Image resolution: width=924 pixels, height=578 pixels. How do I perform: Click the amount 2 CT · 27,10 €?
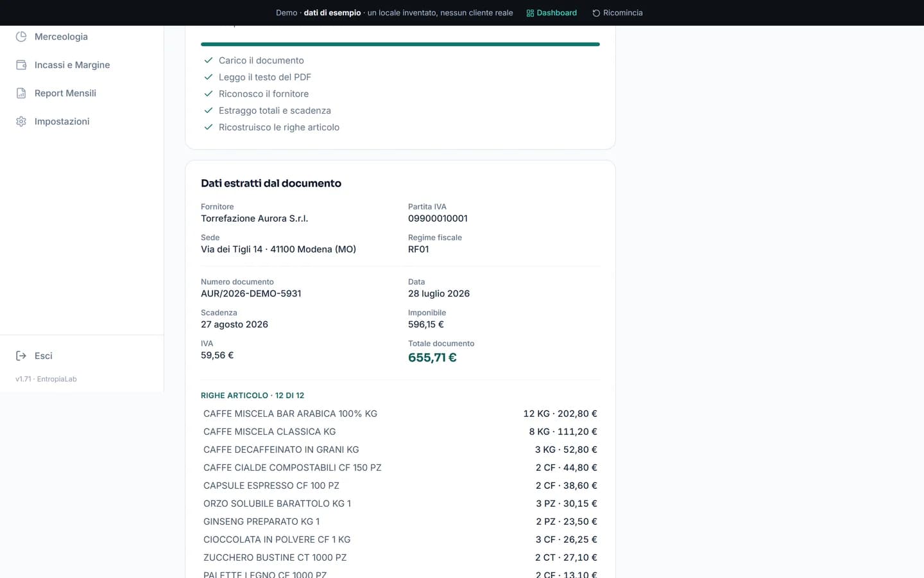tap(566, 557)
